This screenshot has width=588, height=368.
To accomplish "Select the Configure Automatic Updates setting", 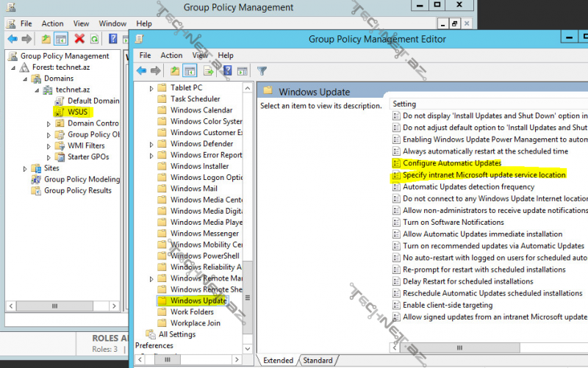I will pos(451,163).
